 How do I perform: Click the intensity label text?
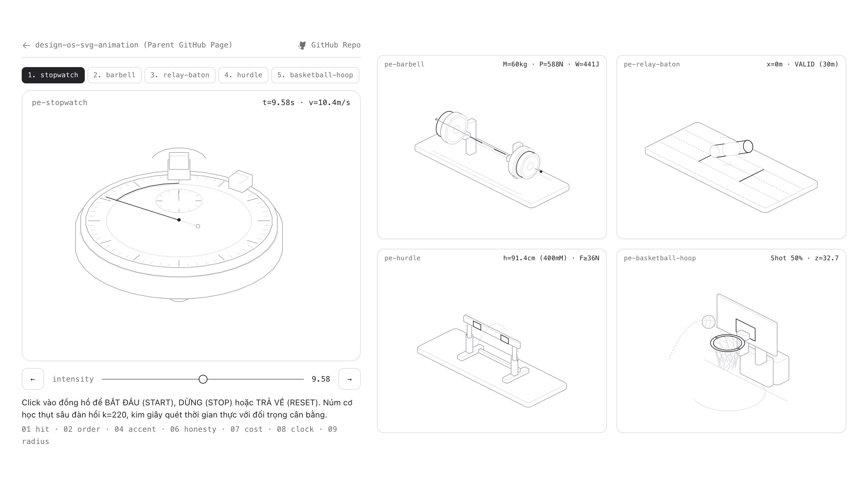coord(73,379)
